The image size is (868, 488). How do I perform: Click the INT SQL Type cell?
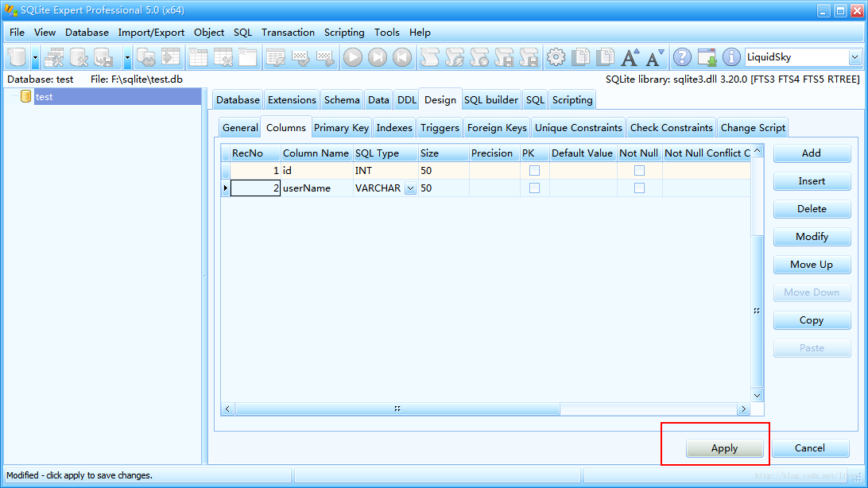click(x=385, y=170)
